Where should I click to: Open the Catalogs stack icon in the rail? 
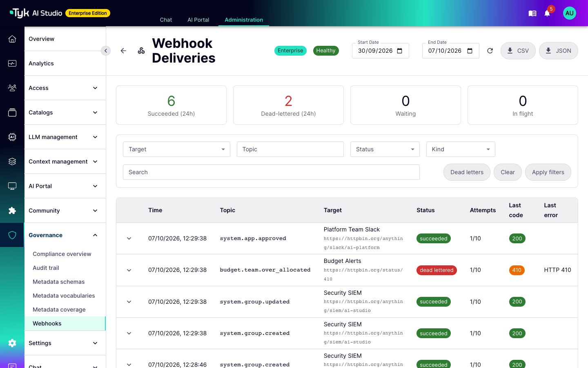click(12, 112)
